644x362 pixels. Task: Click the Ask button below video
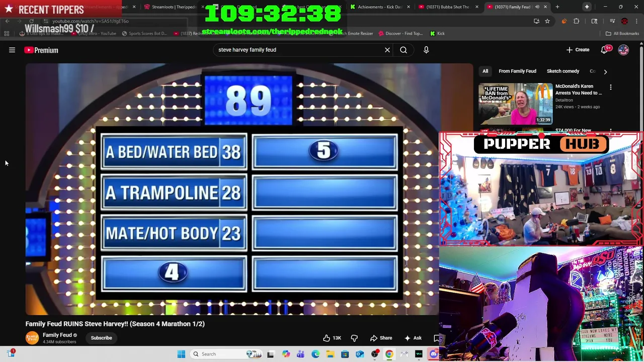(x=413, y=338)
